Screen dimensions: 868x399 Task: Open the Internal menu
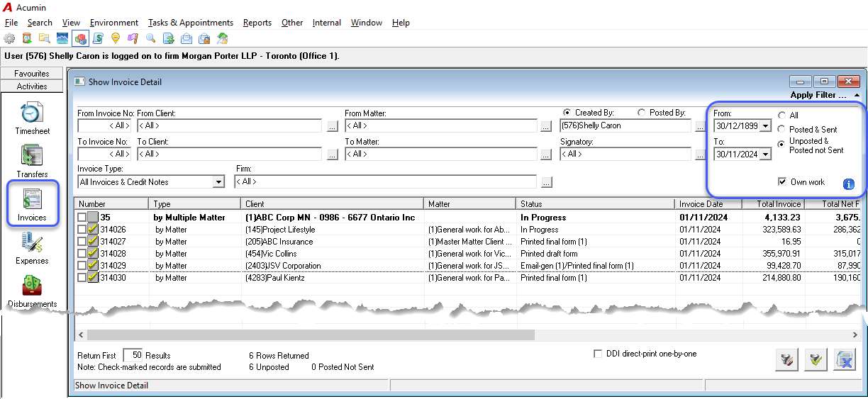coord(326,23)
